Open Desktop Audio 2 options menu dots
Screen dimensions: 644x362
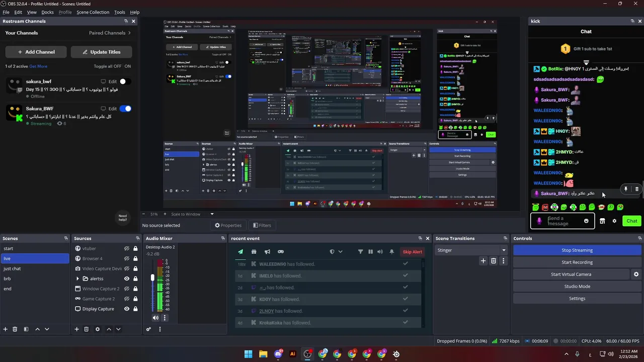tap(164, 318)
